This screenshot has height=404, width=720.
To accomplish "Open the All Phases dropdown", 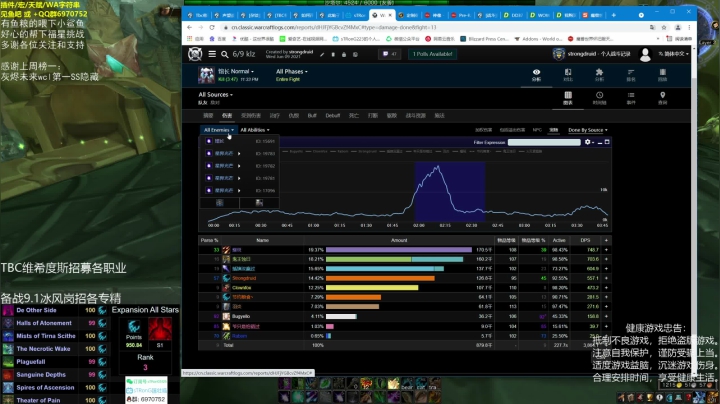I will (292, 72).
